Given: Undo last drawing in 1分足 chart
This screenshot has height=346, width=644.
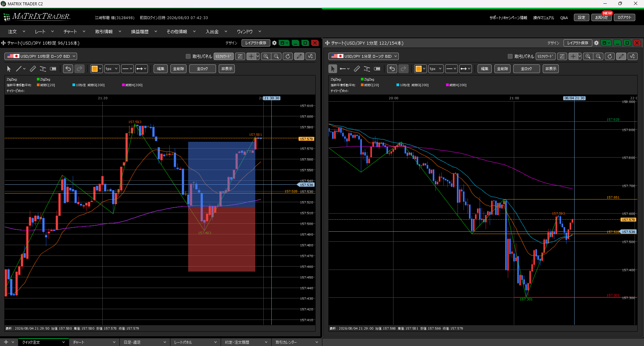Looking at the screenshot, I should pos(392,69).
